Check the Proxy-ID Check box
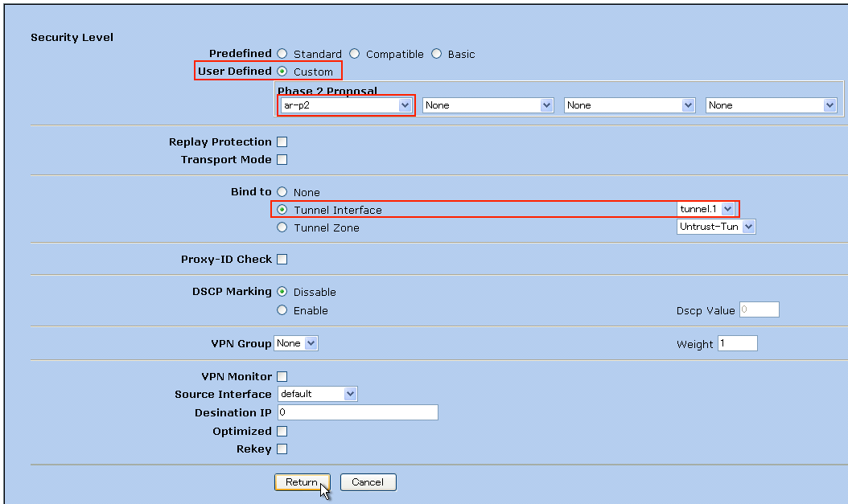The height and width of the screenshot is (504, 848). (282, 260)
